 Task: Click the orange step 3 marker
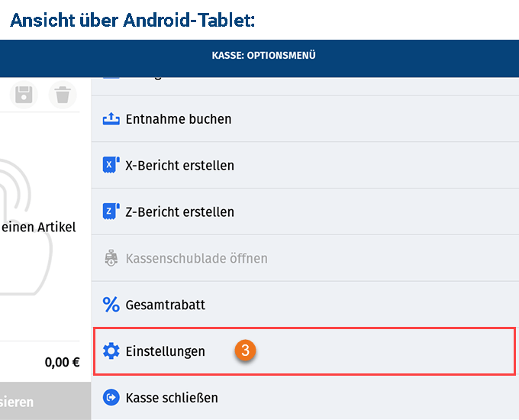245,350
